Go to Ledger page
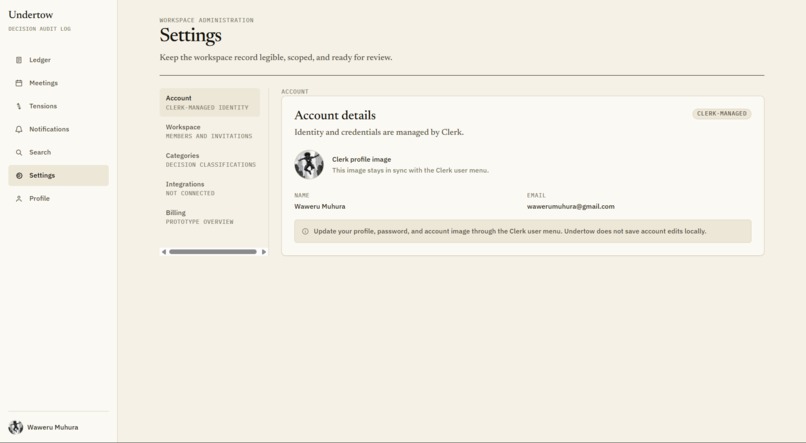This screenshot has width=806, height=443. (59, 60)
